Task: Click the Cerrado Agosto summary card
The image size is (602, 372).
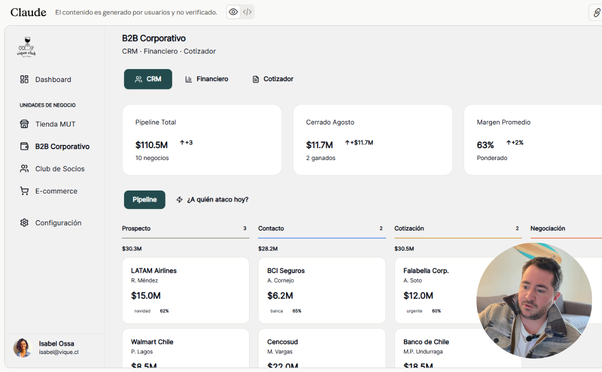Action: [x=373, y=140]
